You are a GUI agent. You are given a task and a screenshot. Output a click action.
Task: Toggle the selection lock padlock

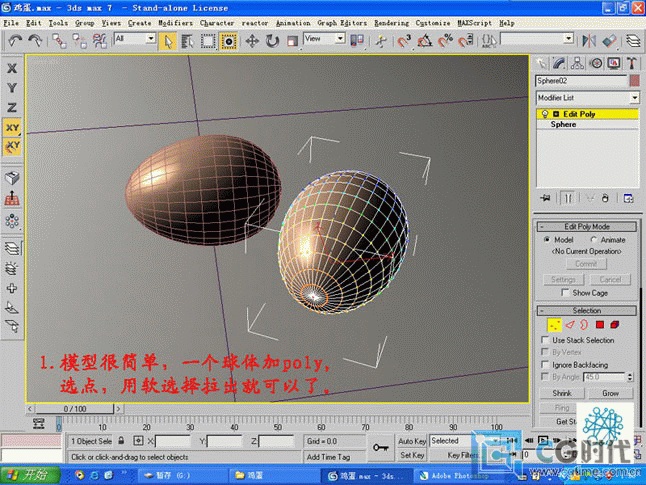pyautogui.click(x=121, y=440)
